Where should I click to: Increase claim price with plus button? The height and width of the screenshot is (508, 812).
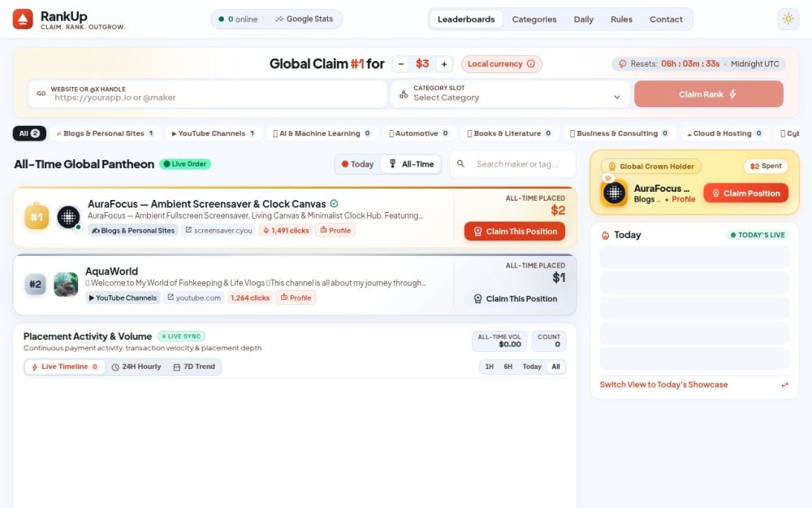click(444, 63)
